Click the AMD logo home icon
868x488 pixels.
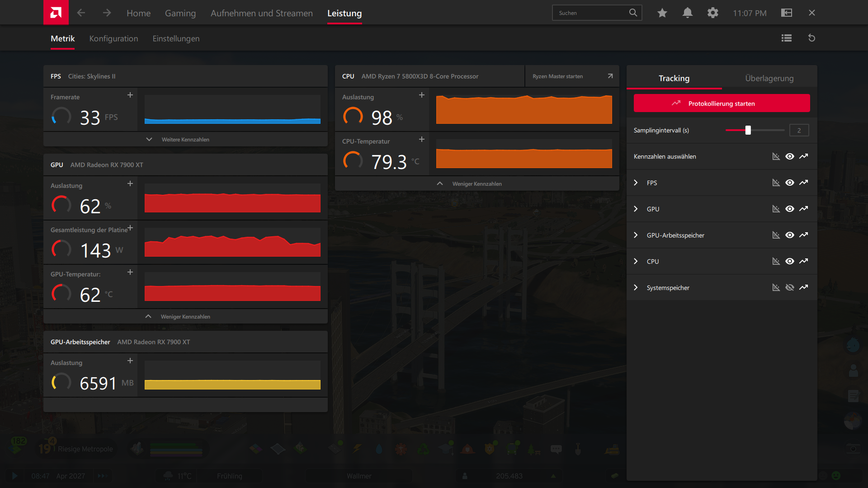(56, 12)
